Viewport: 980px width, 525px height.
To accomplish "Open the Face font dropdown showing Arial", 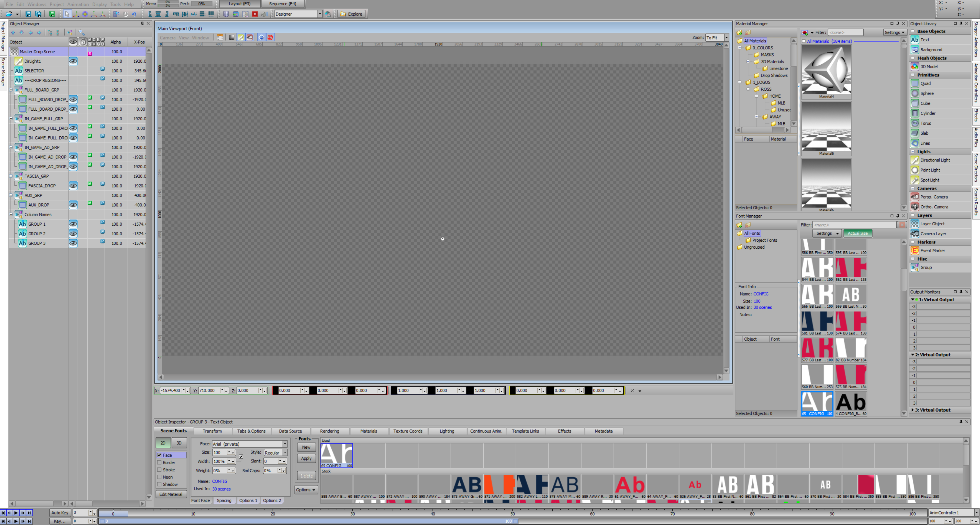I will (285, 444).
